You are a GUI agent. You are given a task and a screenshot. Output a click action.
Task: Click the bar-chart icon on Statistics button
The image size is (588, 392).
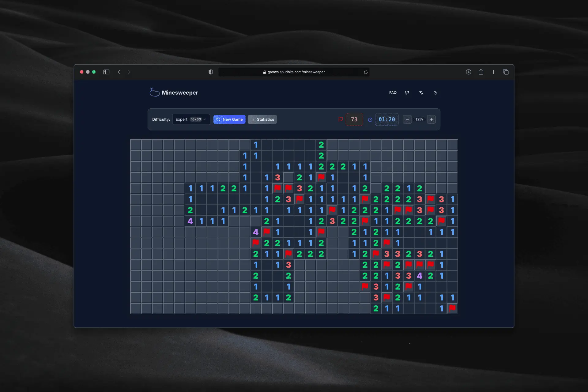point(253,119)
